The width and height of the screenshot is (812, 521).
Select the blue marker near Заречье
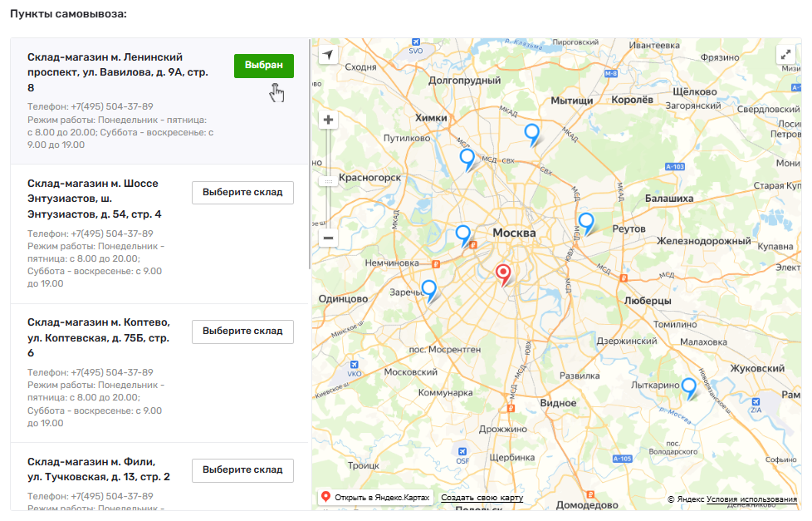(428, 290)
